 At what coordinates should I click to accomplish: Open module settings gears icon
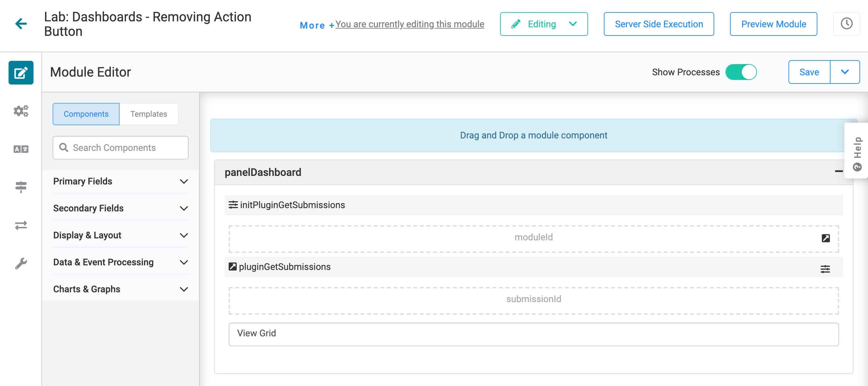[x=21, y=111]
